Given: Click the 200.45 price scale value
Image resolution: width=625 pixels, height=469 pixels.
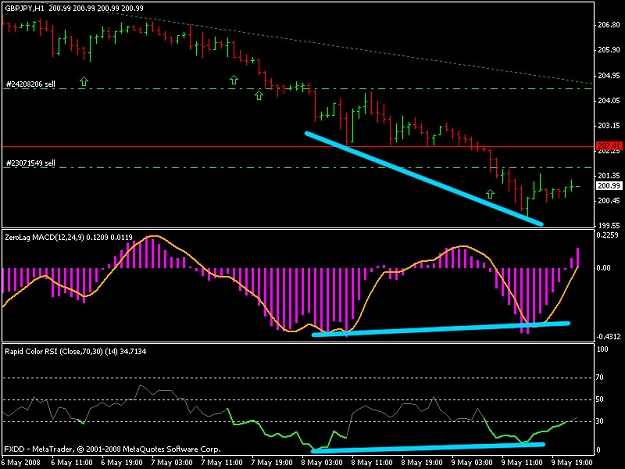Looking at the screenshot, I should click(609, 201).
